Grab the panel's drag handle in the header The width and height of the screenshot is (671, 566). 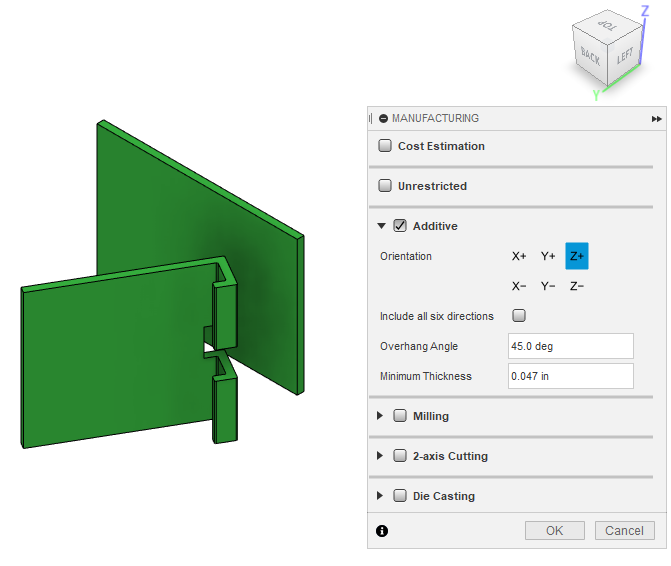371,119
